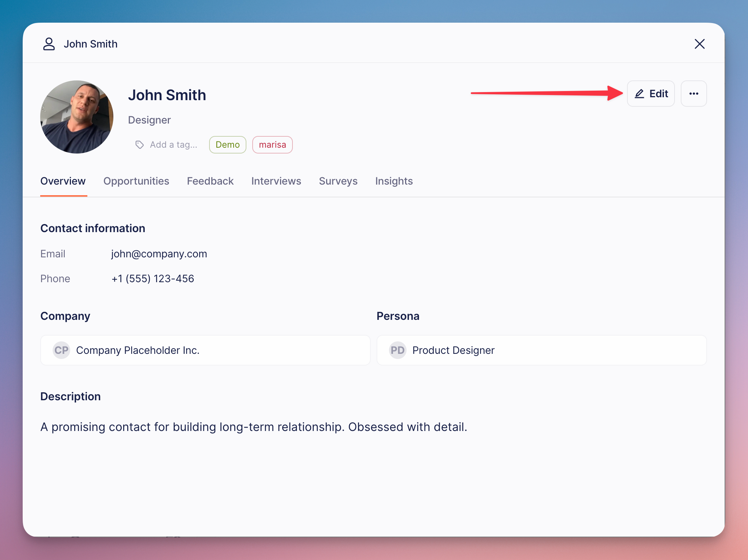Click the john@company.com email address
The height and width of the screenshot is (560, 748).
[159, 254]
